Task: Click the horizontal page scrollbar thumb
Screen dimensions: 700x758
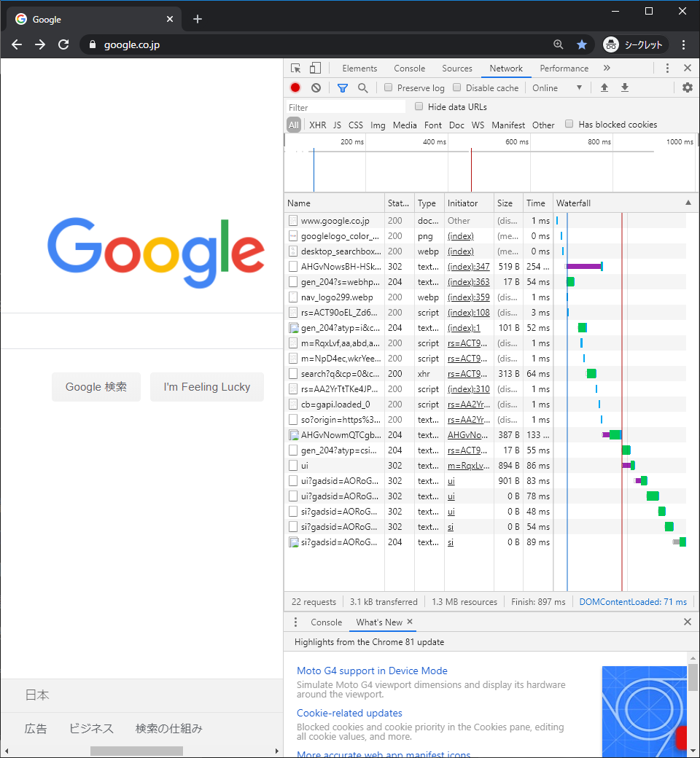Action: click(x=136, y=751)
